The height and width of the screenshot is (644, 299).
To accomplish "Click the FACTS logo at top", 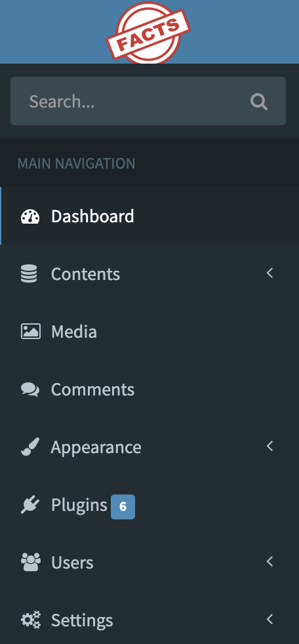I will (148, 32).
